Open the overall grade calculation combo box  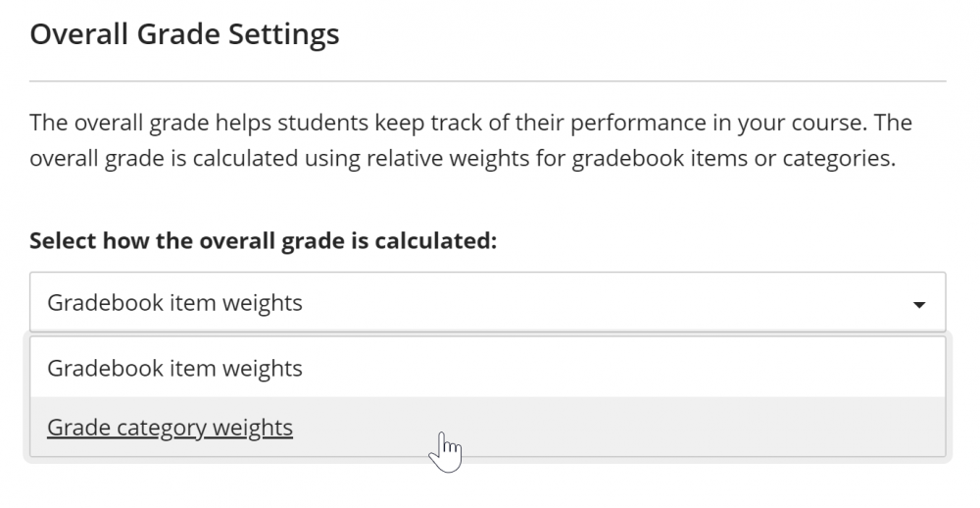(487, 302)
